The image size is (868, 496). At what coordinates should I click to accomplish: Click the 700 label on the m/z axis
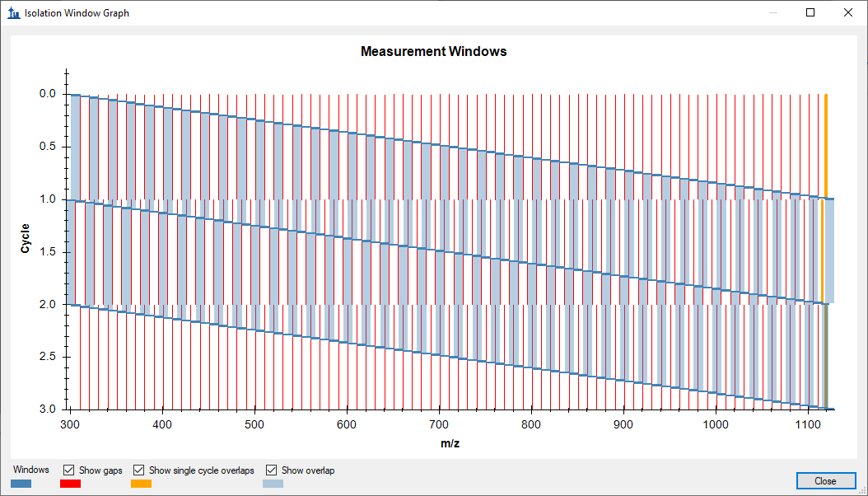(x=440, y=424)
